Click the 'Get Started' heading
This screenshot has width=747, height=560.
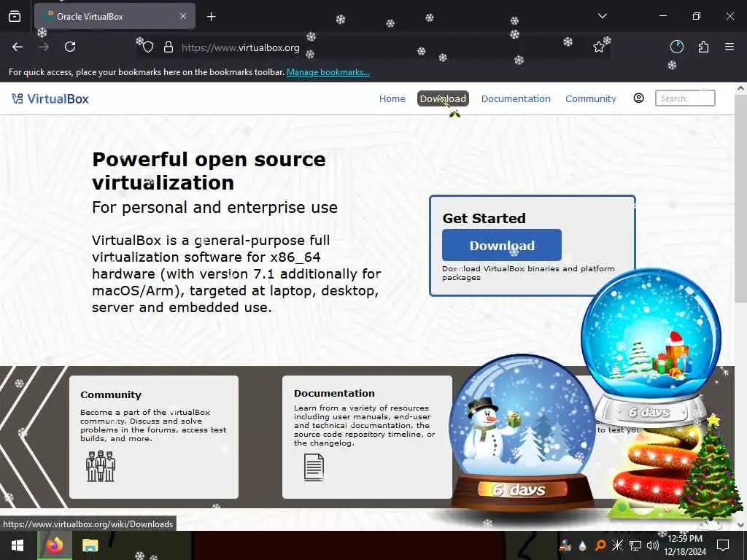484,218
